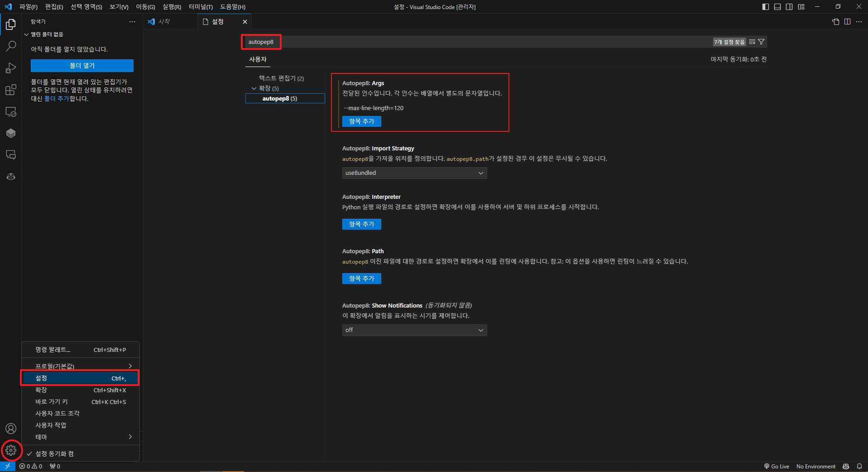Open the Search view in activity bar

tap(11, 46)
